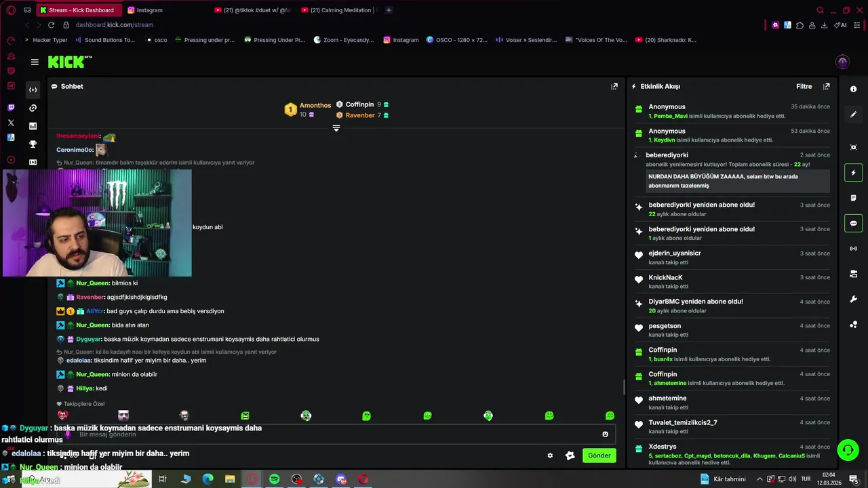Open Twitch from the Opera sidebar
The height and width of the screenshot is (488, 868).
coord(11,108)
